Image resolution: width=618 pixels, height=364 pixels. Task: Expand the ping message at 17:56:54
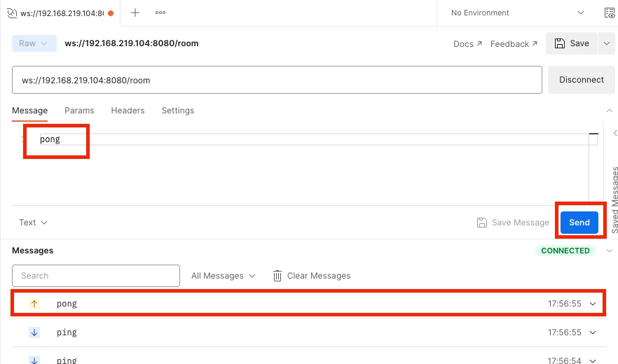[593, 360]
